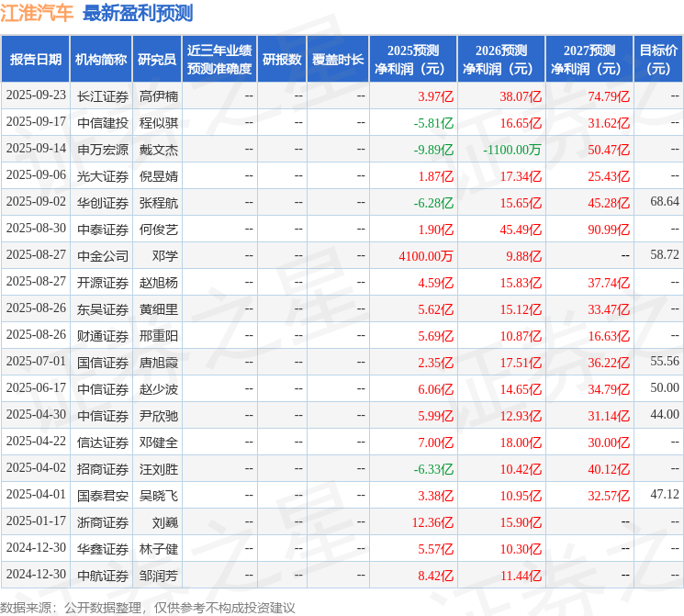Click researcher name 尹欣驰

pyautogui.click(x=158, y=416)
